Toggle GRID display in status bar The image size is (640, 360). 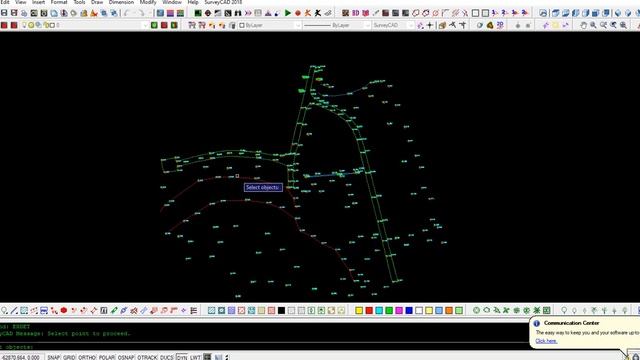click(69, 357)
